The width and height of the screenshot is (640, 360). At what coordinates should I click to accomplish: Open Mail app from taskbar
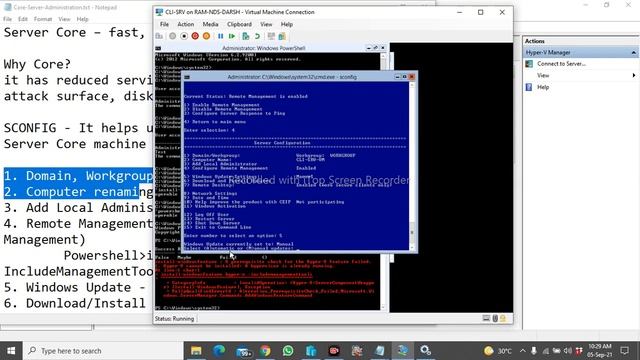coord(244,351)
